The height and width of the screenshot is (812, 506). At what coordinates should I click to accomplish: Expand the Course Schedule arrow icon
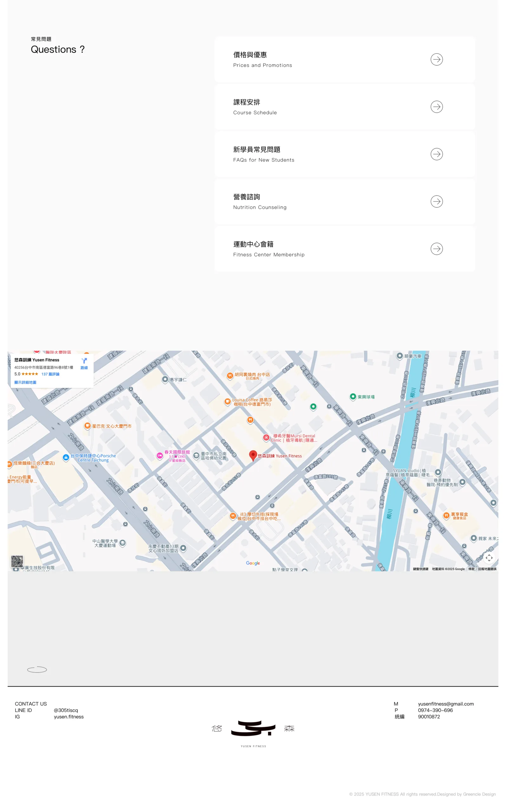pyautogui.click(x=437, y=107)
